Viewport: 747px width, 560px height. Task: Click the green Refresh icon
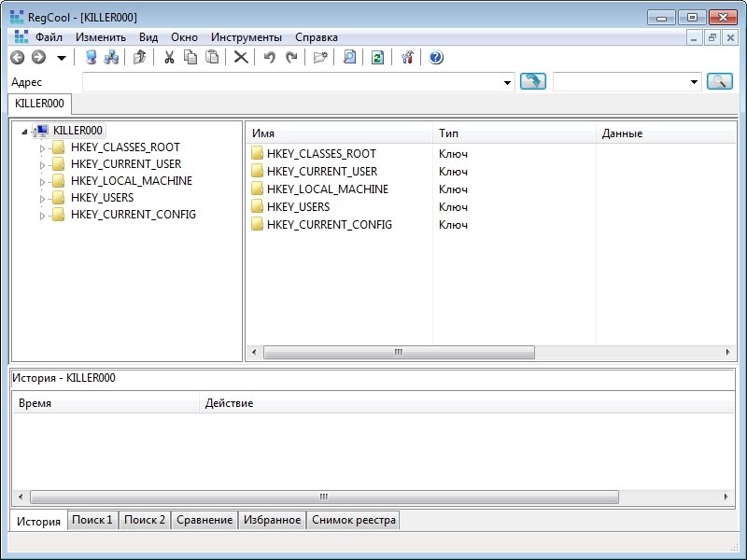coord(377,58)
